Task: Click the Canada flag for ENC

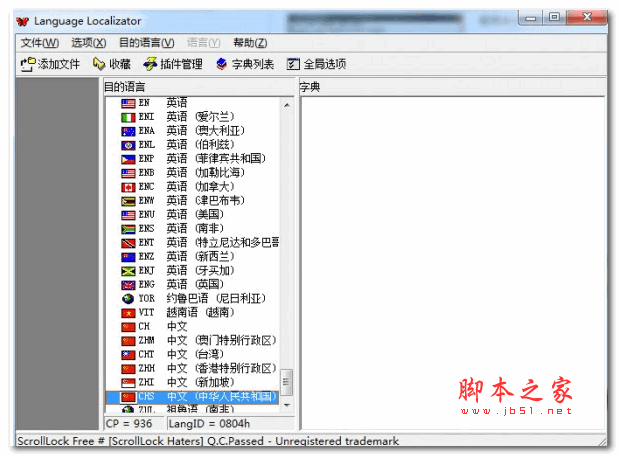Action: (128, 187)
